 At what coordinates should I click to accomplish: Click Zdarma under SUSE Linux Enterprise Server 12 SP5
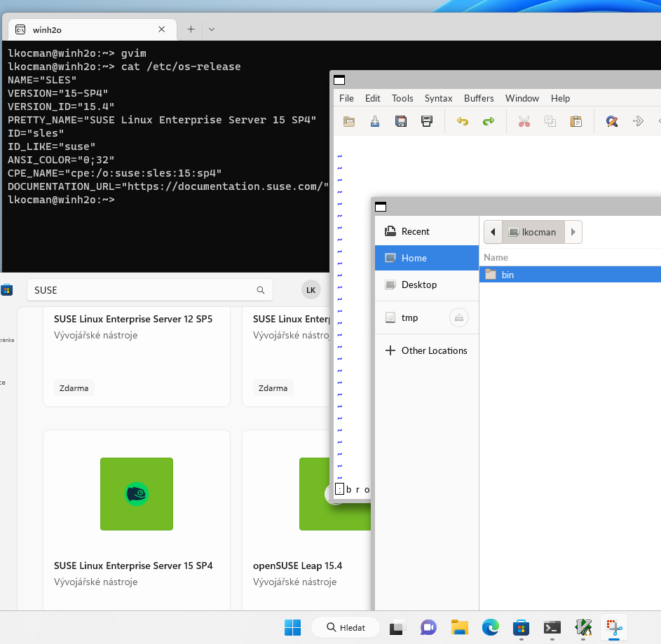click(x=74, y=388)
